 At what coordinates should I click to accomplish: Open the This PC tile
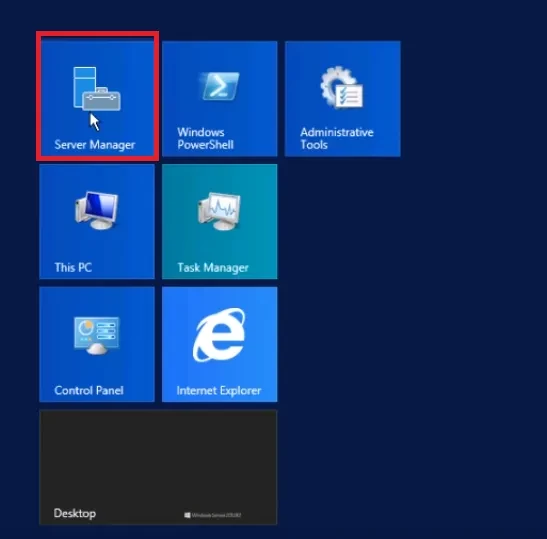coord(97,222)
